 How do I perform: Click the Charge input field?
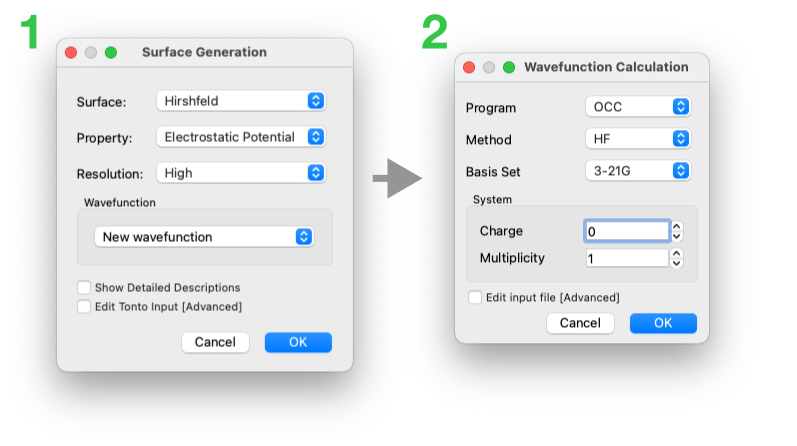[x=626, y=231]
